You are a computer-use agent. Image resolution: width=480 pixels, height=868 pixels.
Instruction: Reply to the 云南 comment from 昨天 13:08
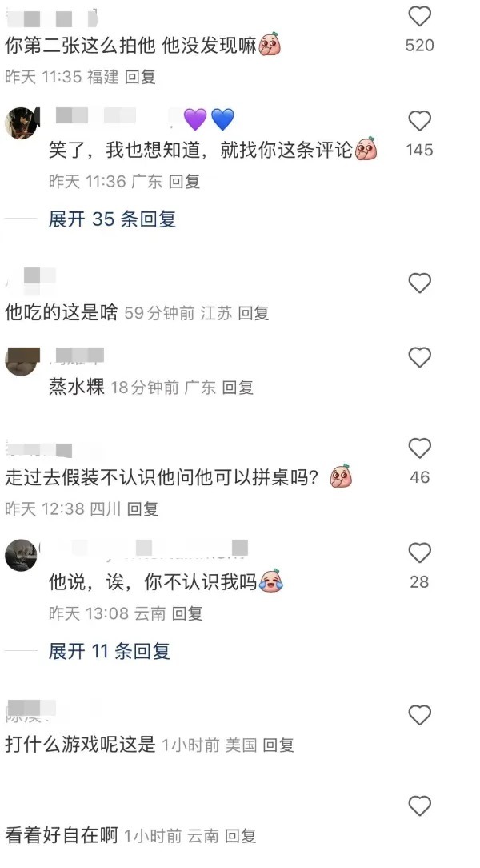point(187,613)
